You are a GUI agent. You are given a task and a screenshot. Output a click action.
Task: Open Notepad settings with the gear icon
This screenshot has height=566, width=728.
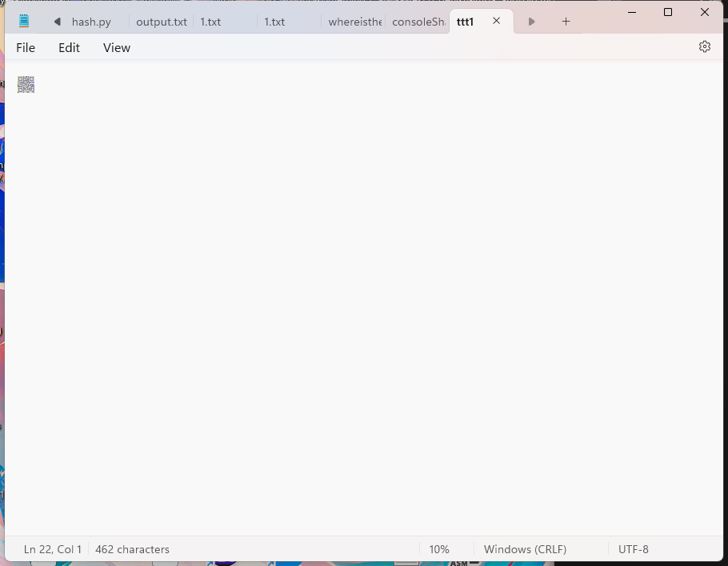click(704, 47)
